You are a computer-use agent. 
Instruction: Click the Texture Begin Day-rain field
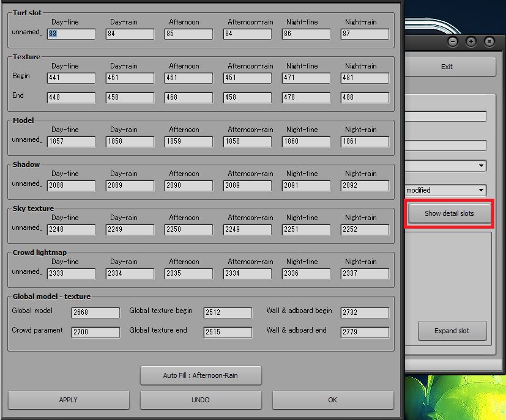pyautogui.click(x=130, y=78)
